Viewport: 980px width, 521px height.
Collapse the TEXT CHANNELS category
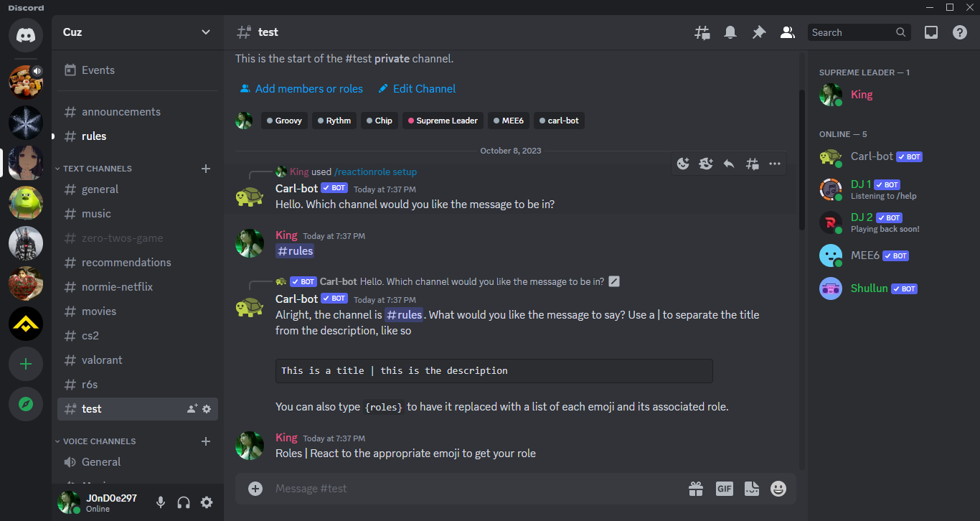pyautogui.click(x=97, y=169)
